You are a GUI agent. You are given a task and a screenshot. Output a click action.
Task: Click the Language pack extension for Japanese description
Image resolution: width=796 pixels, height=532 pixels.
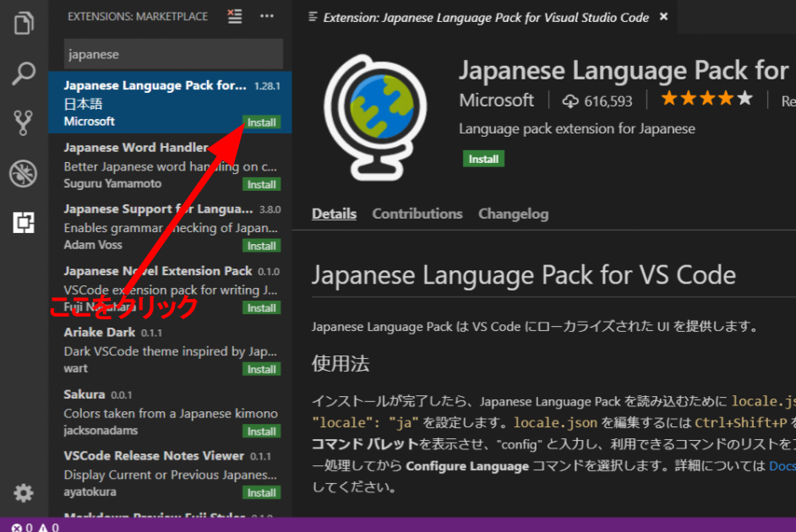pyautogui.click(x=576, y=129)
